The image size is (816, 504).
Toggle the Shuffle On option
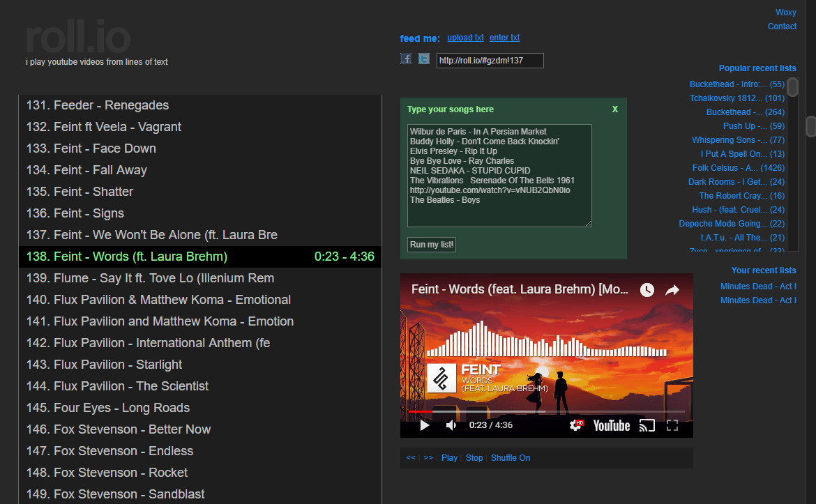pyautogui.click(x=511, y=458)
